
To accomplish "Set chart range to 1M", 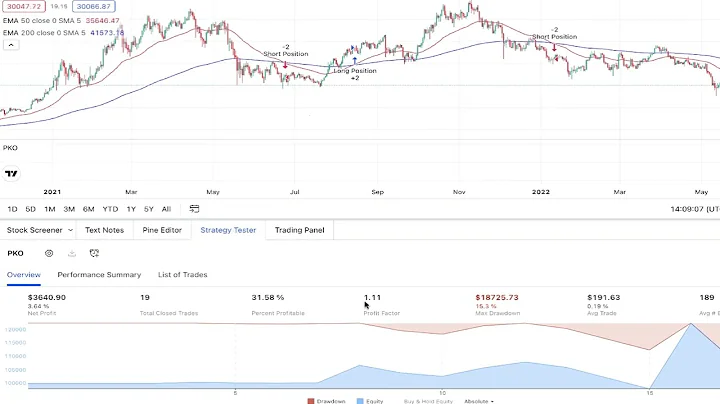I will coord(50,209).
